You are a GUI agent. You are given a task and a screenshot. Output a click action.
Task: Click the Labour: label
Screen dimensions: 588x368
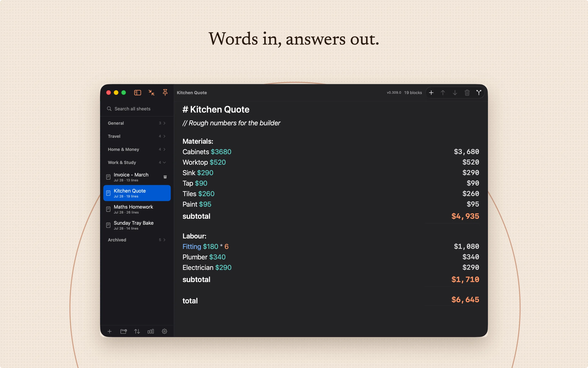pos(194,236)
